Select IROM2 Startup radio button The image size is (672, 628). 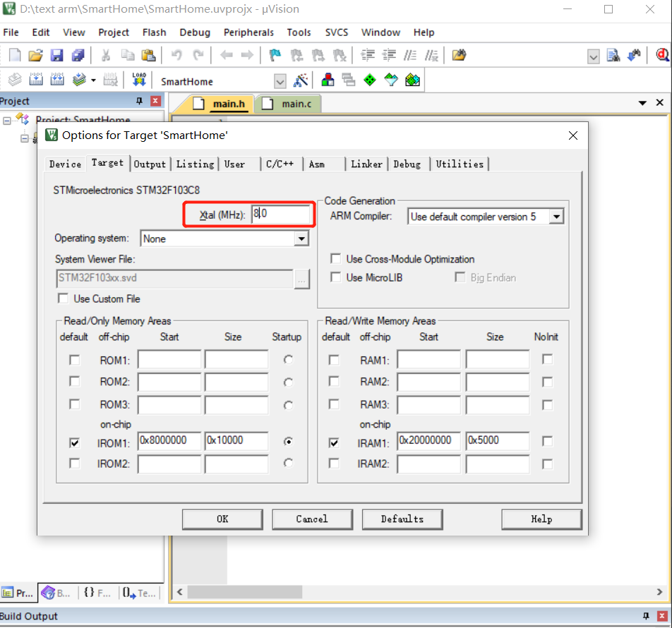pyautogui.click(x=289, y=463)
